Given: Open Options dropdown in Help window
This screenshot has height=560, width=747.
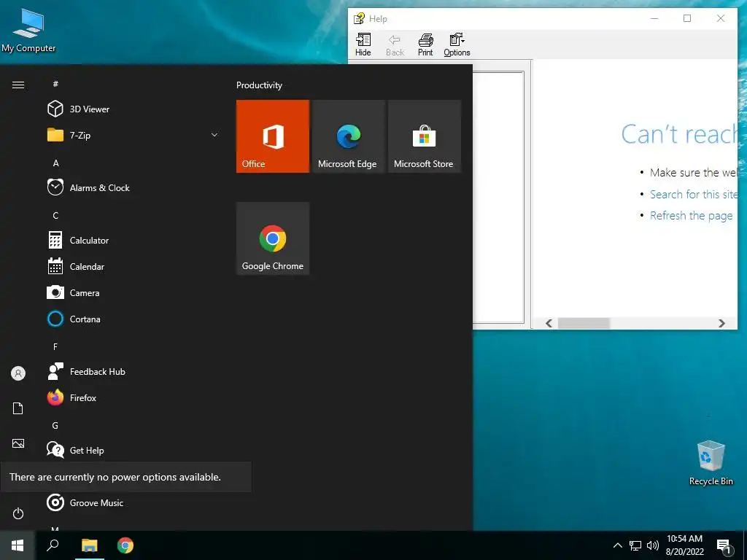Looking at the screenshot, I should coord(457,44).
